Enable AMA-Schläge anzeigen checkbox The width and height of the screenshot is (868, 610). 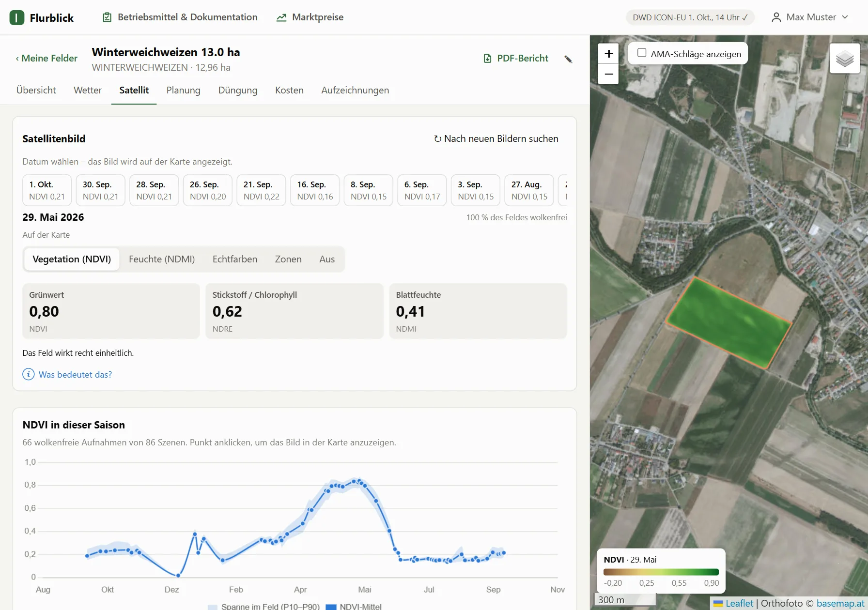642,53
